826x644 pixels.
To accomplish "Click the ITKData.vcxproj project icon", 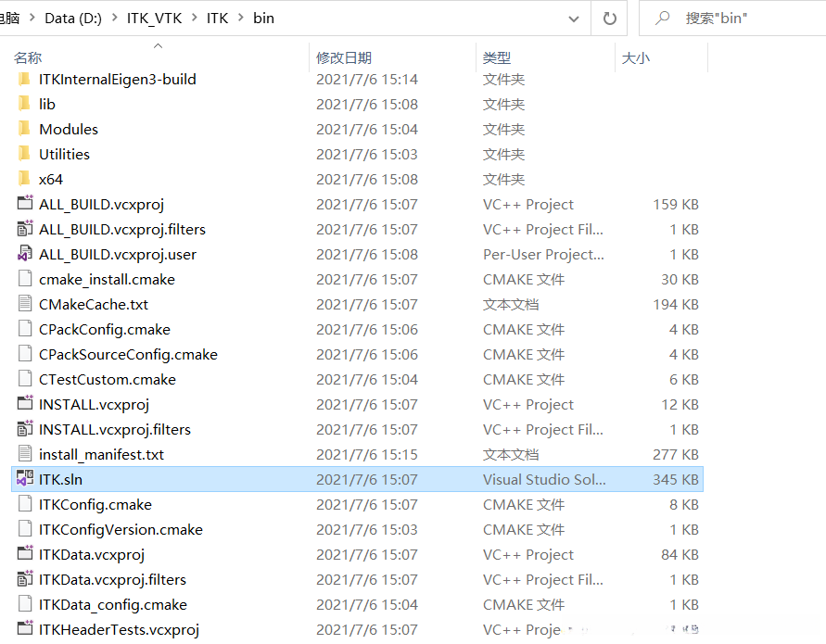I will (25, 553).
